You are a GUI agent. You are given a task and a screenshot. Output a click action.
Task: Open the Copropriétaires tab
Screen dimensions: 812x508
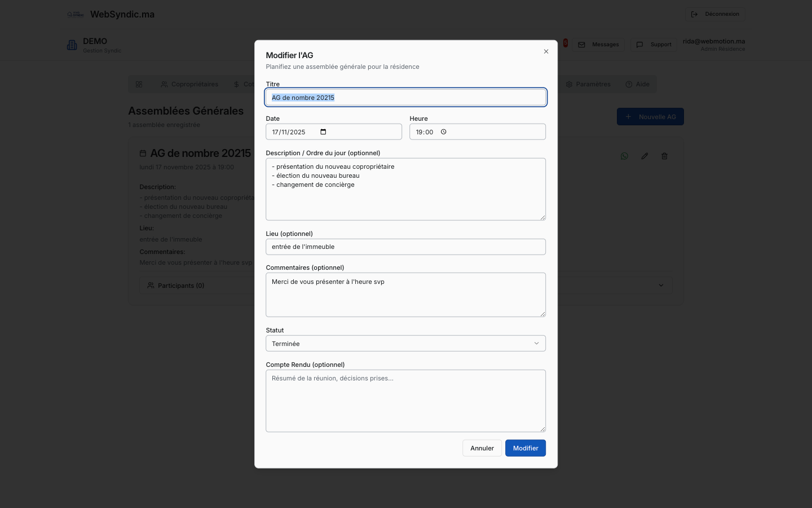click(189, 85)
